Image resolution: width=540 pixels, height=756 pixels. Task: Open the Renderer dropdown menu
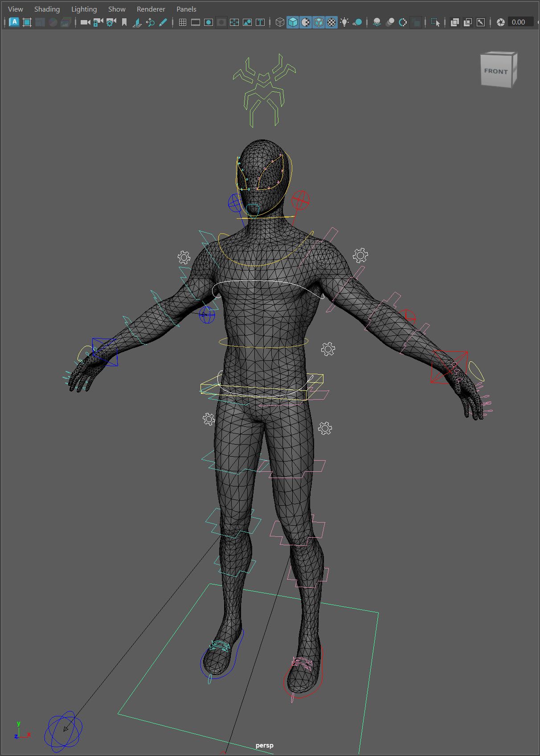(151, 9)
